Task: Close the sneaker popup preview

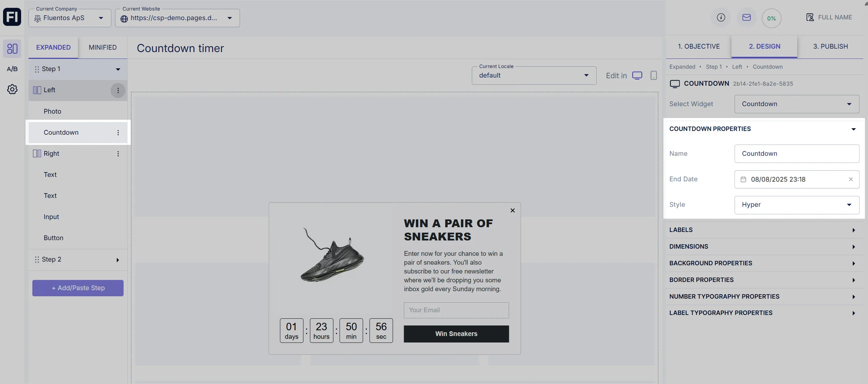Action: [512, 211]
